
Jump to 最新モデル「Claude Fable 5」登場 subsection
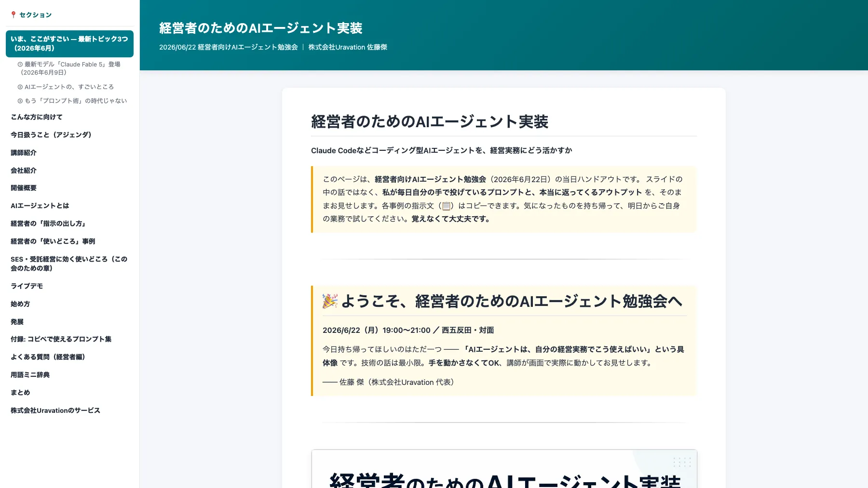(69, 68)
